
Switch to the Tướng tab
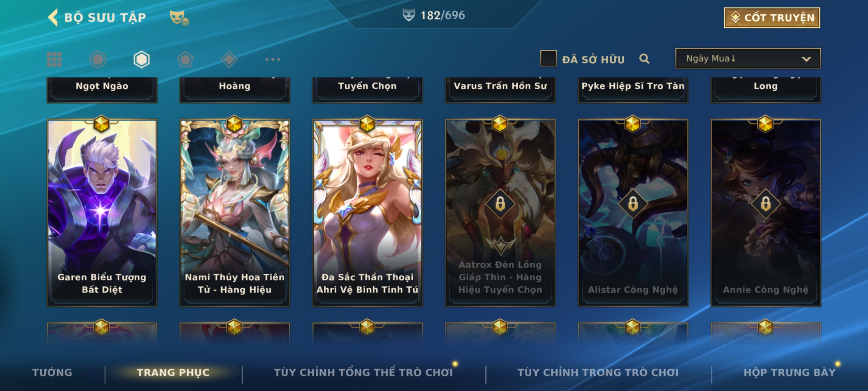pos(52,373)
